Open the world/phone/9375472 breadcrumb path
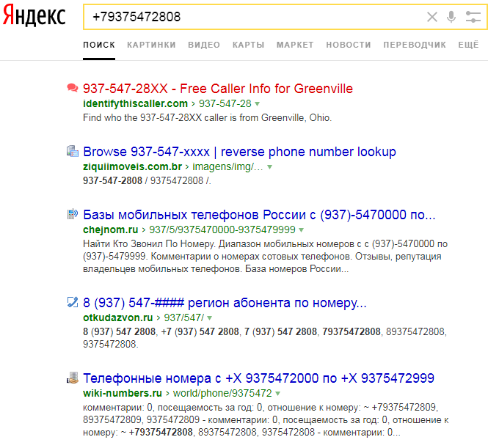The image size is (488, 448). pos(222,393)
